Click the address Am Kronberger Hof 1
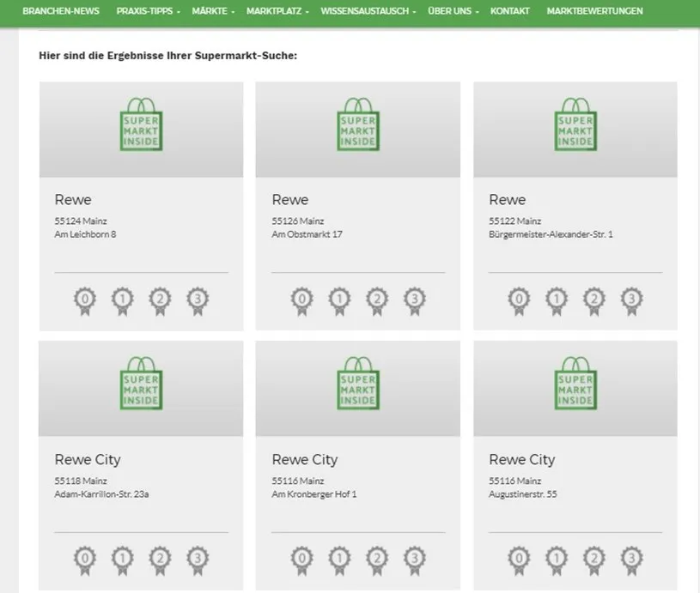This screenshot has height=593, width=700. click(314, 494)
